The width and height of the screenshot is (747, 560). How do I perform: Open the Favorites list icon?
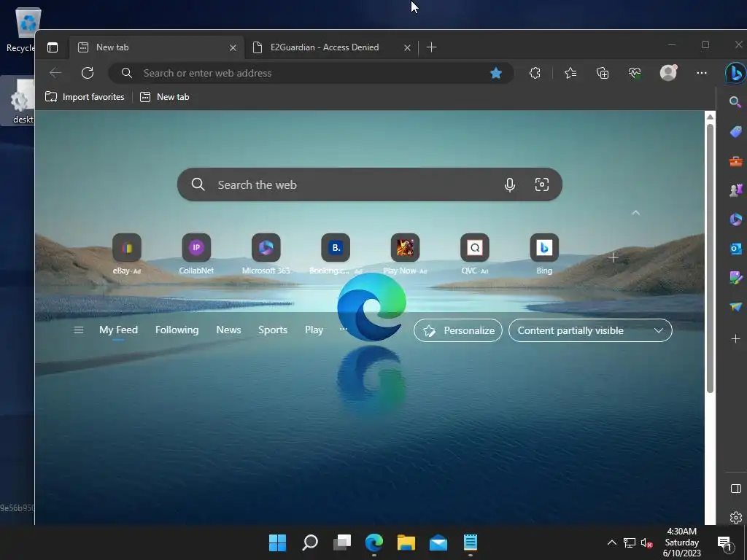570,73
